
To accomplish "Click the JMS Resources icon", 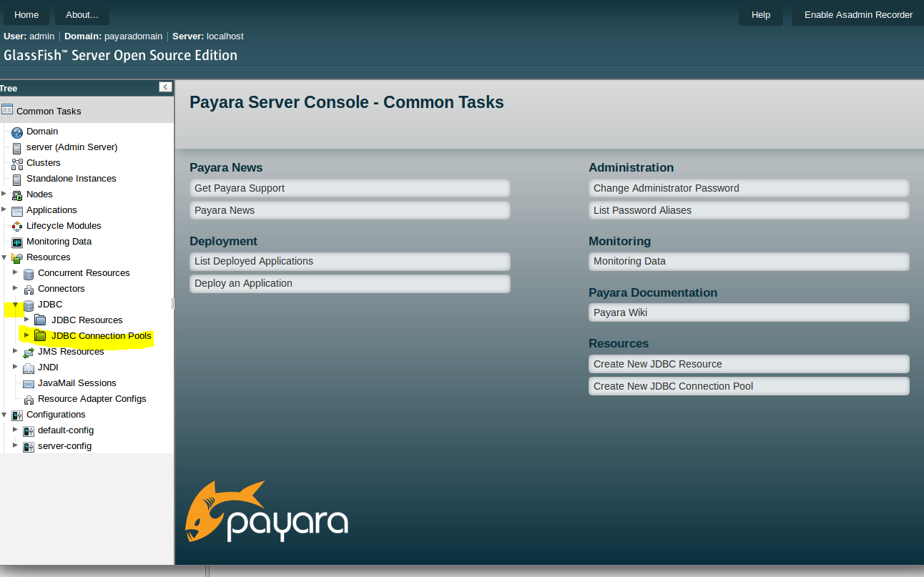I will (x=29, y=352).
